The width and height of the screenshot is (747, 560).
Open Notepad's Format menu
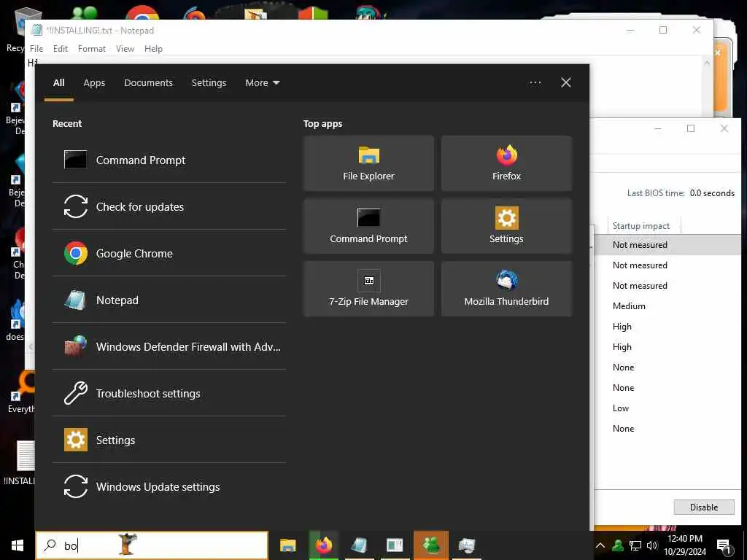pyautogui.click(x=91, y=49)
